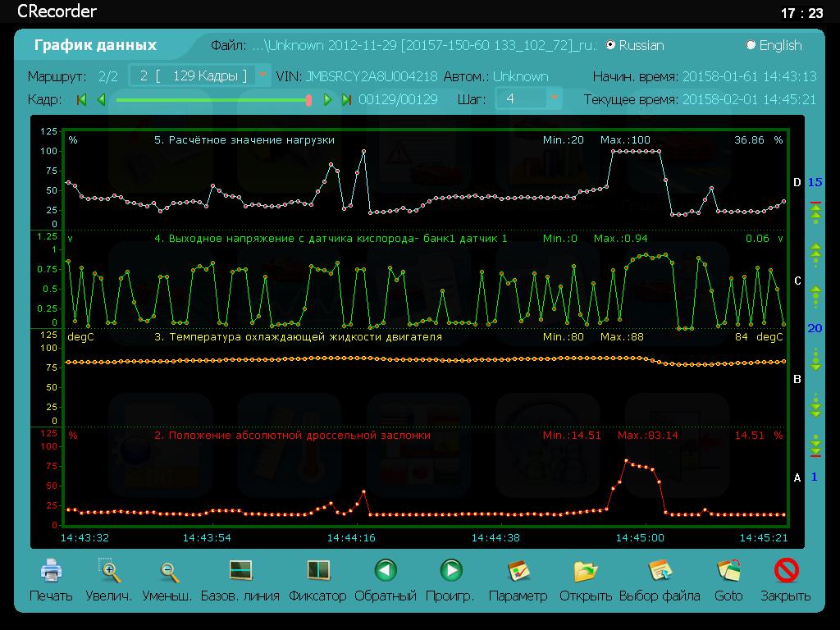
Task: Click the title 2. Положение абсолютной дроссельной заслонки
Action: 293,436
